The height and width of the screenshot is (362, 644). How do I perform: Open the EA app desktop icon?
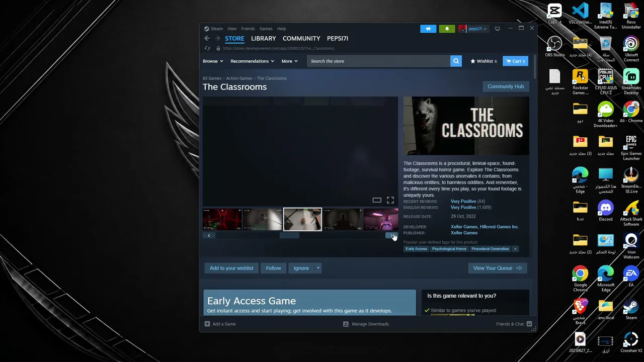coord(631,277)
